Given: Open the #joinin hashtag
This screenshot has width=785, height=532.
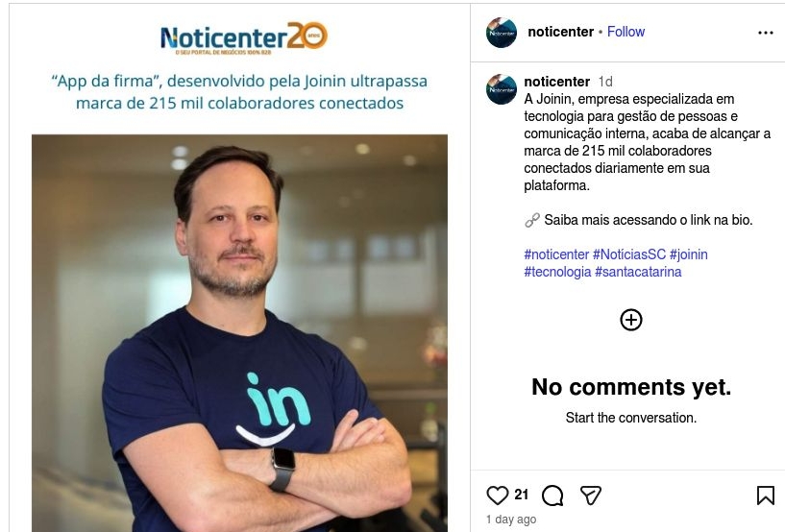Looking at the screenshot, I should 688,254.
